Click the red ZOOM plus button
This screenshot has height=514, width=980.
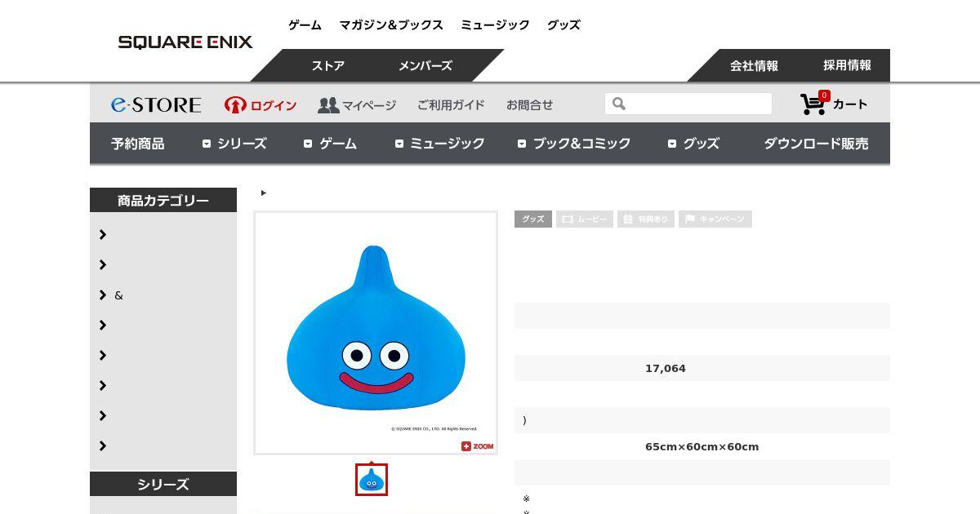pyautogui.click(x=478, y=446)
